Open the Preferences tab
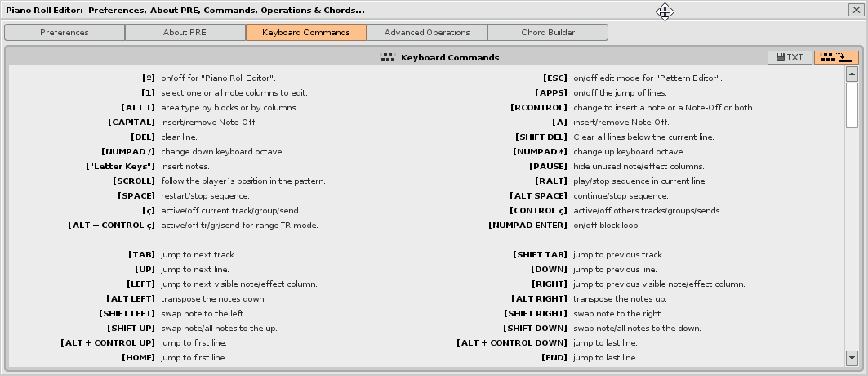 tap(65, 33)
